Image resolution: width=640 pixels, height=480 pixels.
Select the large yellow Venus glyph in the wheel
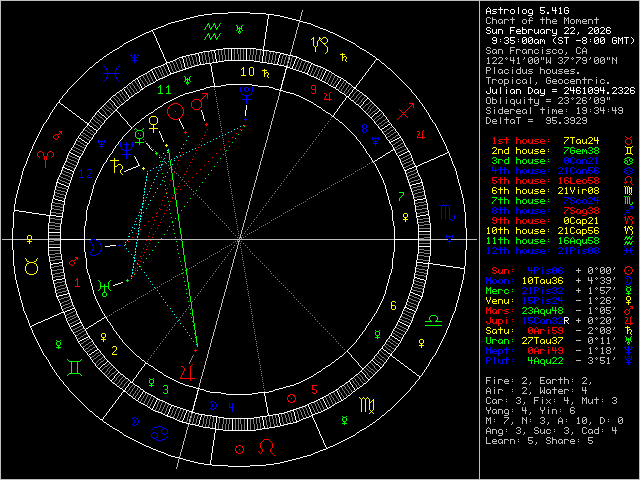tap(153, 124)
